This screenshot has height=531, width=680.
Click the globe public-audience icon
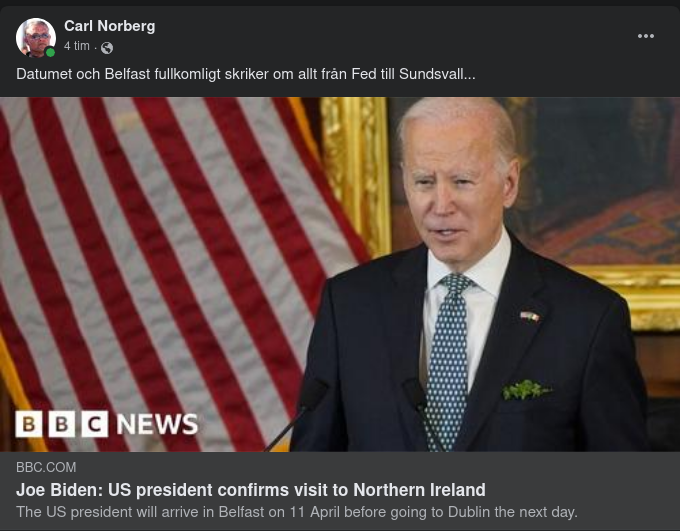coord(107,48)
